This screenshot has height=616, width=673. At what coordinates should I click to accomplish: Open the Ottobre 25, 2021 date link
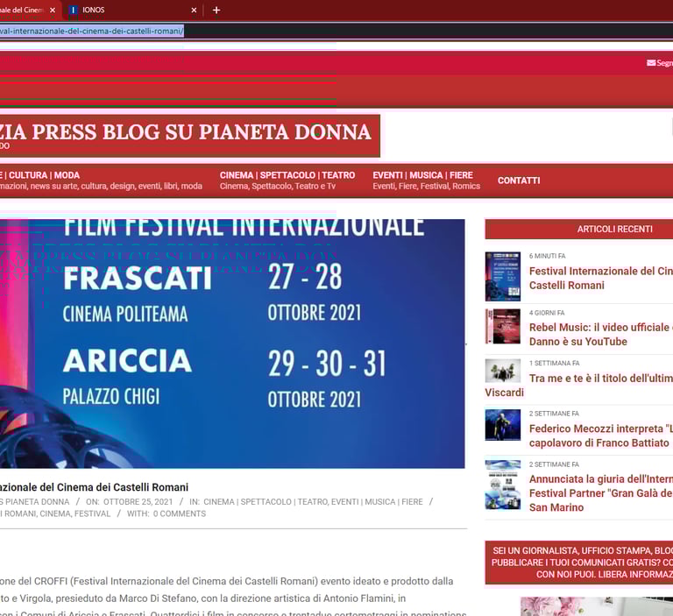(x=138, y=502)
